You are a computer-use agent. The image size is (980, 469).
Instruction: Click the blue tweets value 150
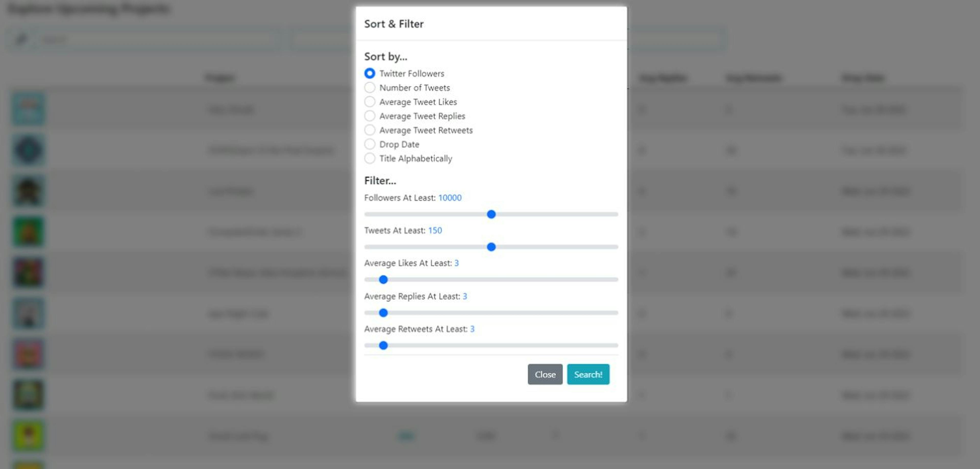tap(434, 230)
